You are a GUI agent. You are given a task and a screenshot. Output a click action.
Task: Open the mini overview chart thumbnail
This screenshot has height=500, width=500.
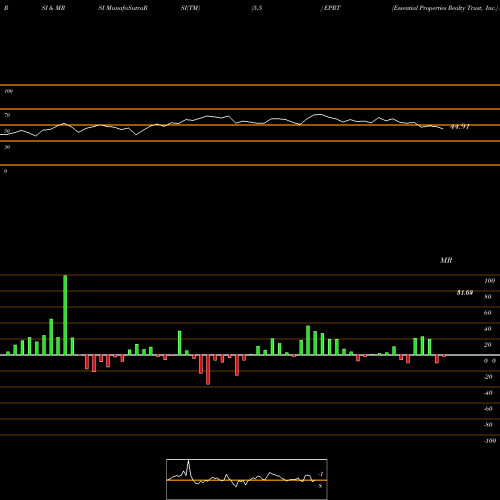(247, 479)
